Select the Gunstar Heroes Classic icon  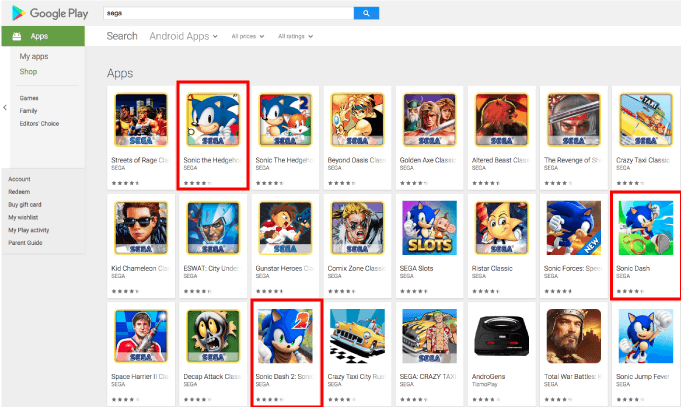pos(285,228)
